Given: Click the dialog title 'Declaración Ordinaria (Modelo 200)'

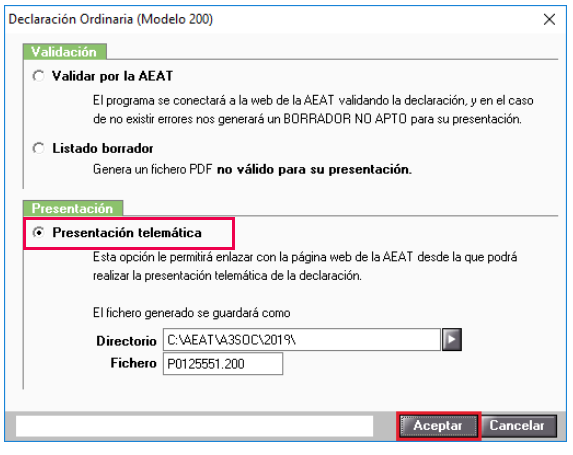Looking at the screenshot, I should point(110,19).
